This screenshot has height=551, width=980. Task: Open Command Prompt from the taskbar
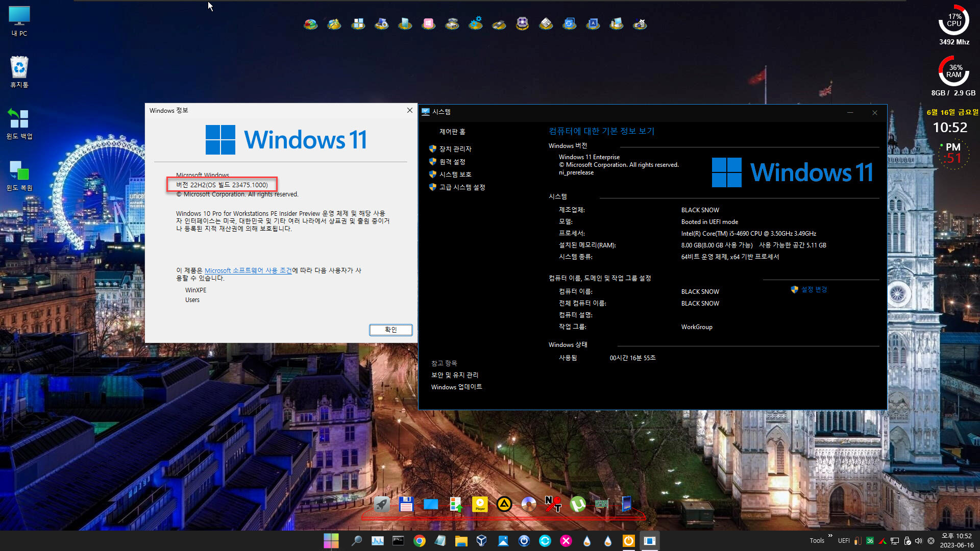[x=398, y=541]
